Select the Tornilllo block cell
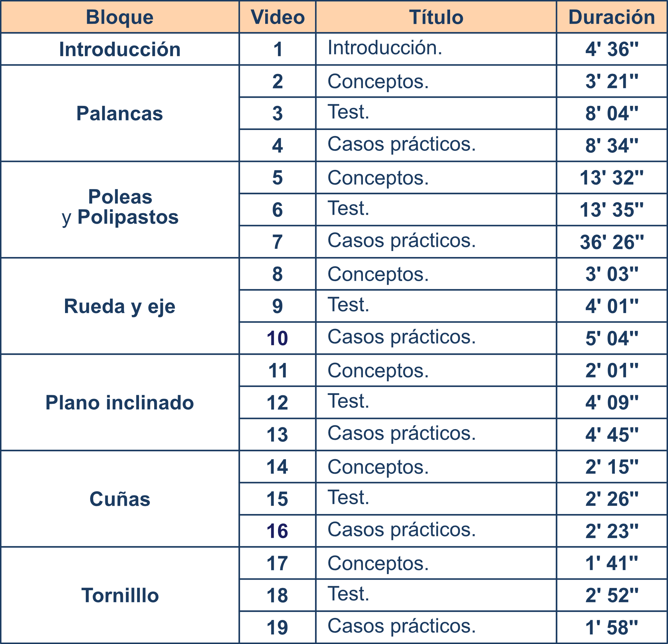668x644 pixels. pyautogui.click(x=119, y=595)
